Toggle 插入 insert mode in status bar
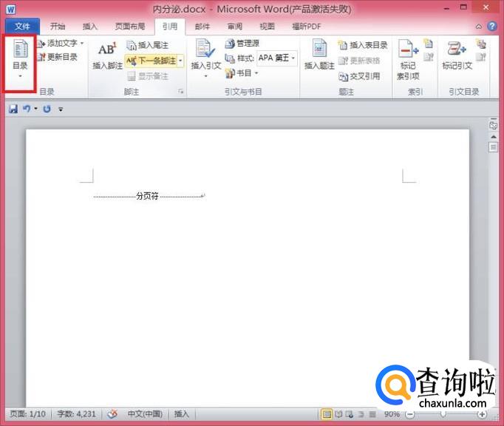The height and width of the screenshot is (426, 504). click(182, 413)
